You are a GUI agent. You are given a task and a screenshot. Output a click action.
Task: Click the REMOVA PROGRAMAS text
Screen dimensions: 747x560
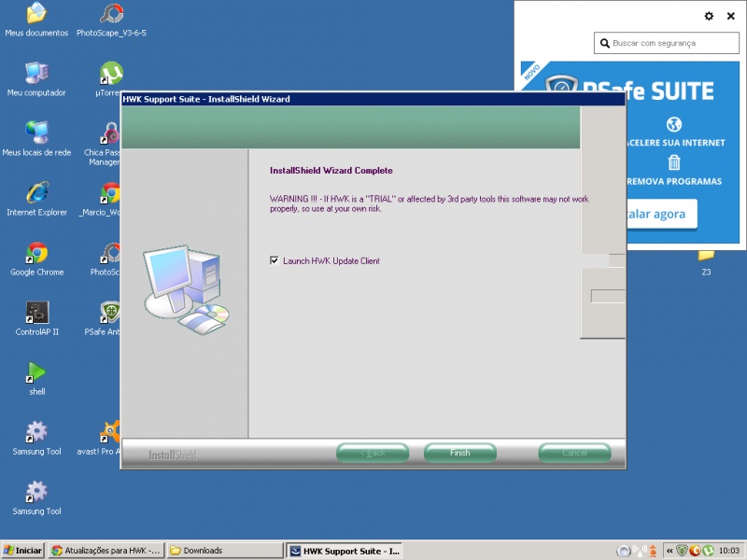coord(674,181)
